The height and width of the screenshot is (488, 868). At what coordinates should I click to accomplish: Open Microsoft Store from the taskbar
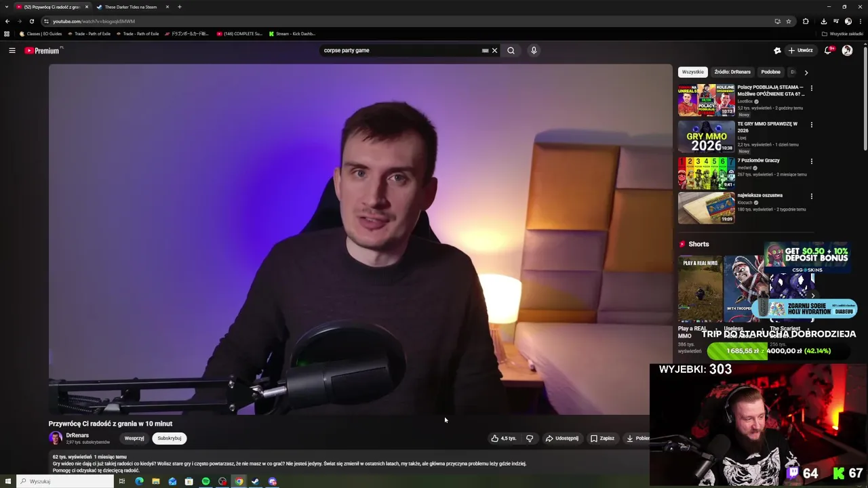pos(189,481)
